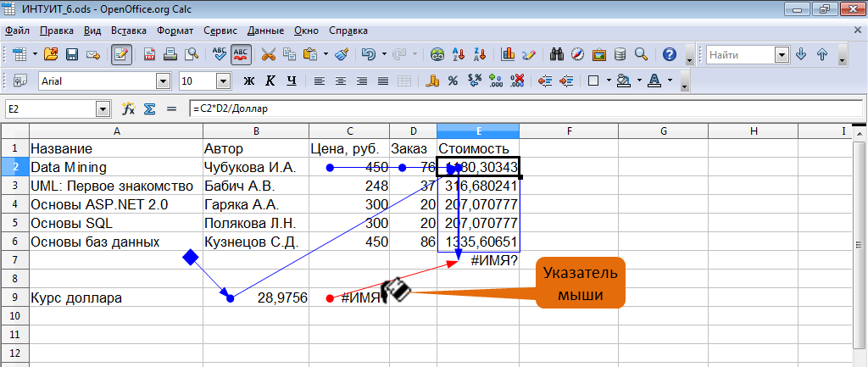Click the New spreadsheet icon
Image resolution: width=868 pixels, height=367 pixels.
coord(20,54)
